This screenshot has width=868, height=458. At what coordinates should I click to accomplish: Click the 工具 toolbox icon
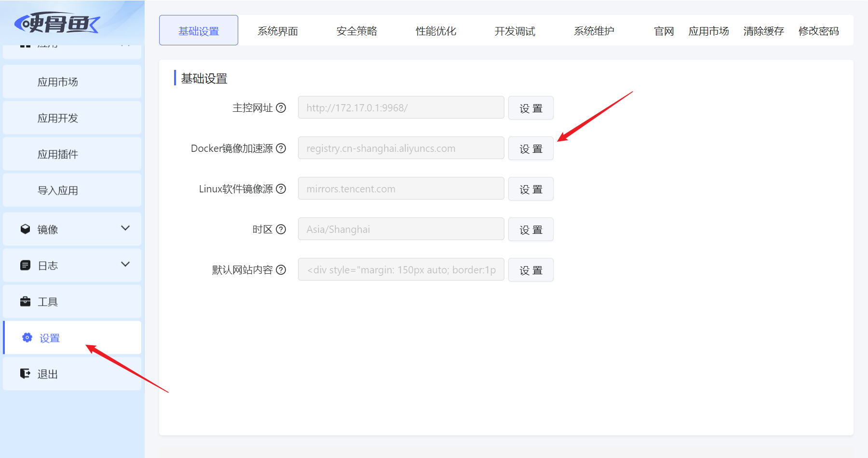pos(25,301)
